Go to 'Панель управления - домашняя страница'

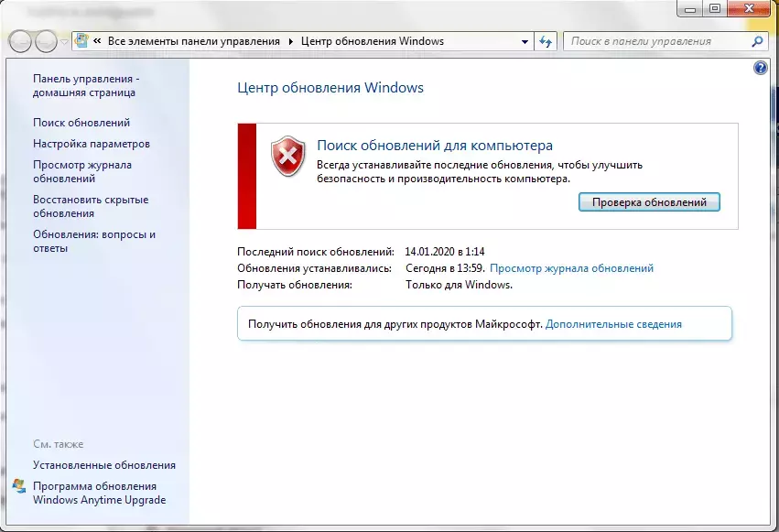click(86, 85)
